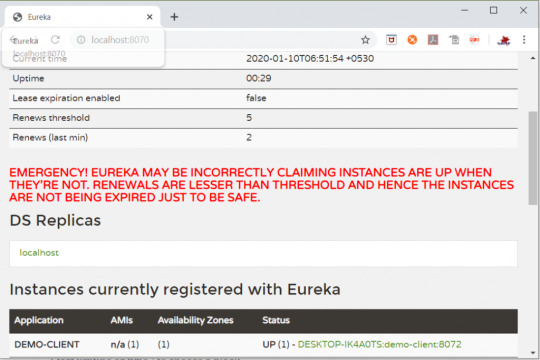Image resolution: width=540 pixels, height=360 pixels.
Task: Open DESKTOP-IK4A0TS:demo-client:8072 instance link
Action: coord(379,344)
